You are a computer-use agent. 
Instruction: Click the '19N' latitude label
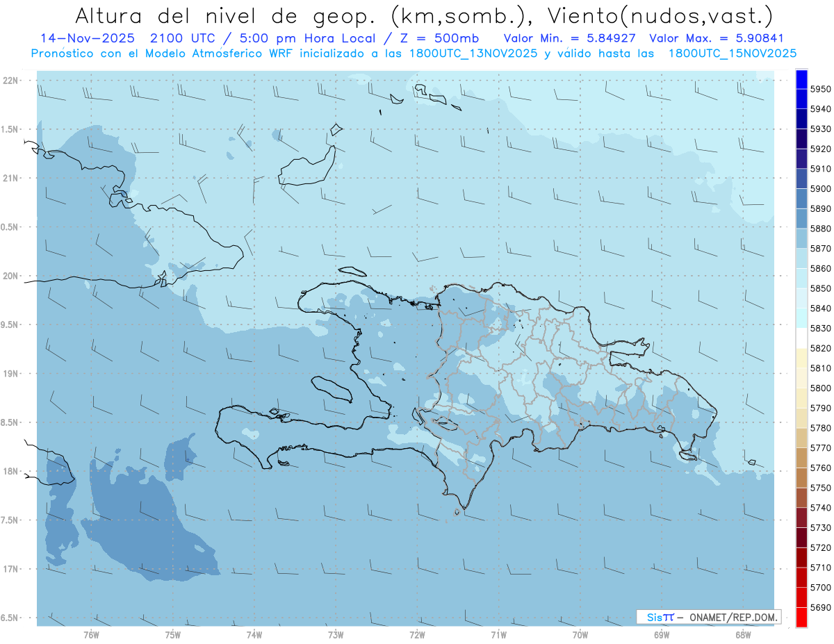(x=10, y=374)
